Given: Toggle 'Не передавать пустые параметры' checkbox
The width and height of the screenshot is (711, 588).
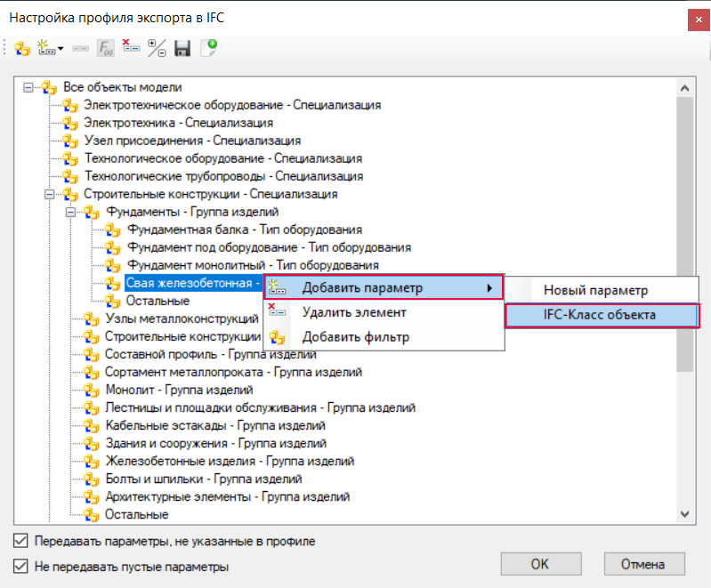Looking at the screenshot, I should click(20, 566).
